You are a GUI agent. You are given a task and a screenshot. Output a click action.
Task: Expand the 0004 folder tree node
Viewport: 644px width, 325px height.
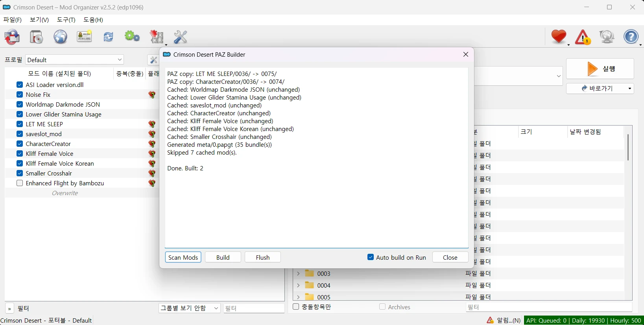[298, 285]
